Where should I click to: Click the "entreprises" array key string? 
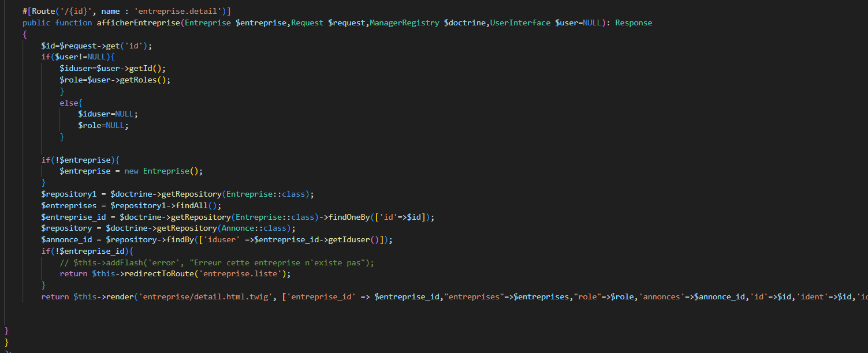pos(474,297)
